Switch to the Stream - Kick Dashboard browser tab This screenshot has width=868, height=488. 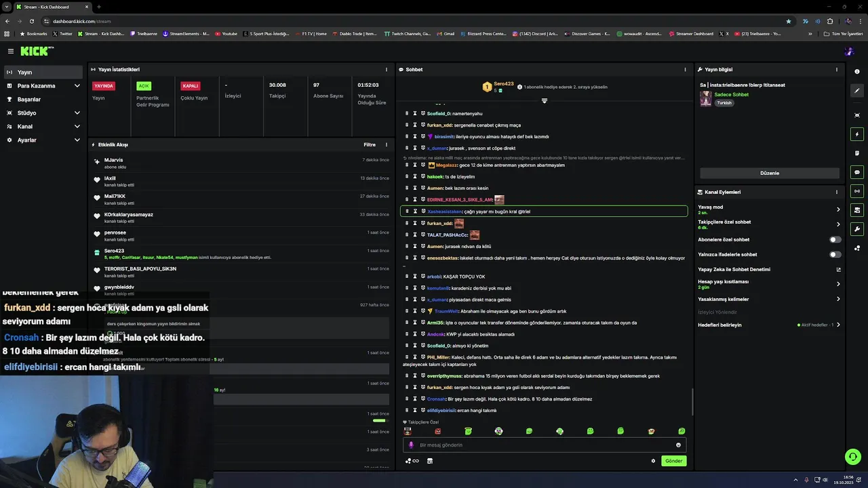52,7
